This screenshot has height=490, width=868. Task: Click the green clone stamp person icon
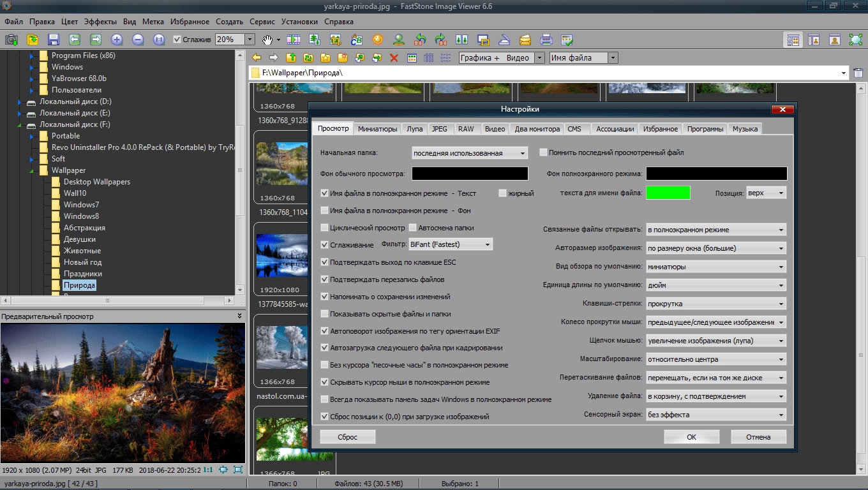pos(399,40)
